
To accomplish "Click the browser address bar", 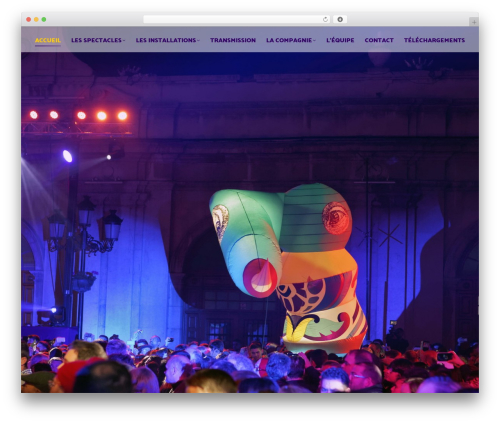I will pos(237,19).
